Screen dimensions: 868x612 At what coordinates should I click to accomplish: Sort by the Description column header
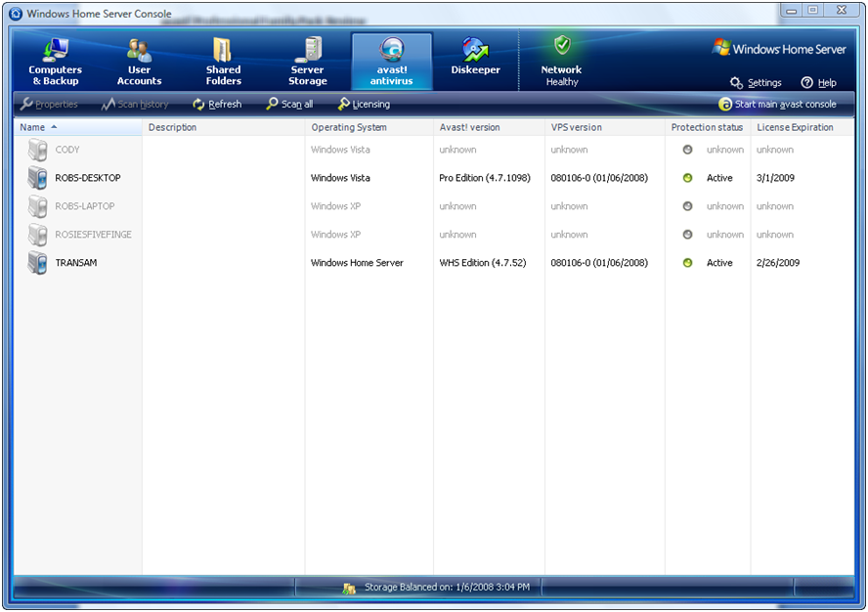(x=224, y=127)
